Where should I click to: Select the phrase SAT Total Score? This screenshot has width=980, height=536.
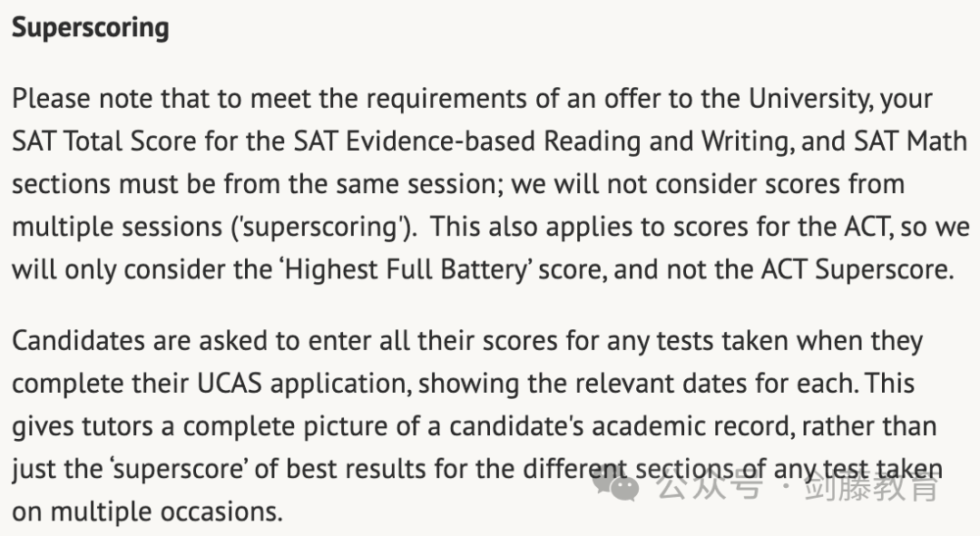pyautogui.click(x=104, y=141)
